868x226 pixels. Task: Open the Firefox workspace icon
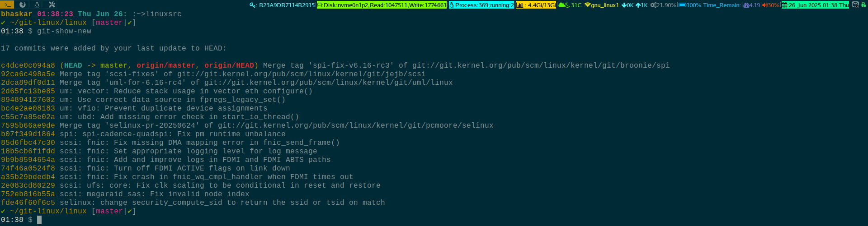point(22,5)
